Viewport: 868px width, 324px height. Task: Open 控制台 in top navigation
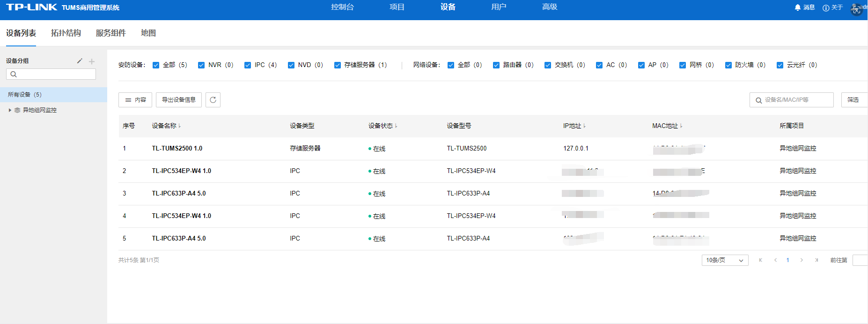pyautogui.click(x=342, y=7)
